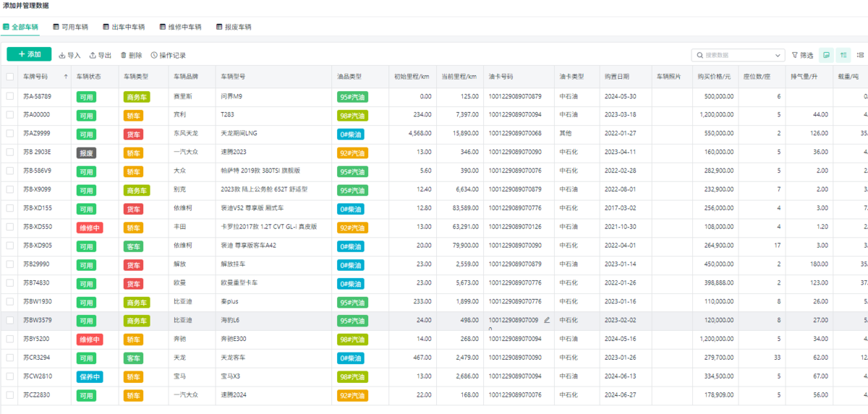
Task: Switch to the 报废车辆 tab
Action: coord(233,27)
